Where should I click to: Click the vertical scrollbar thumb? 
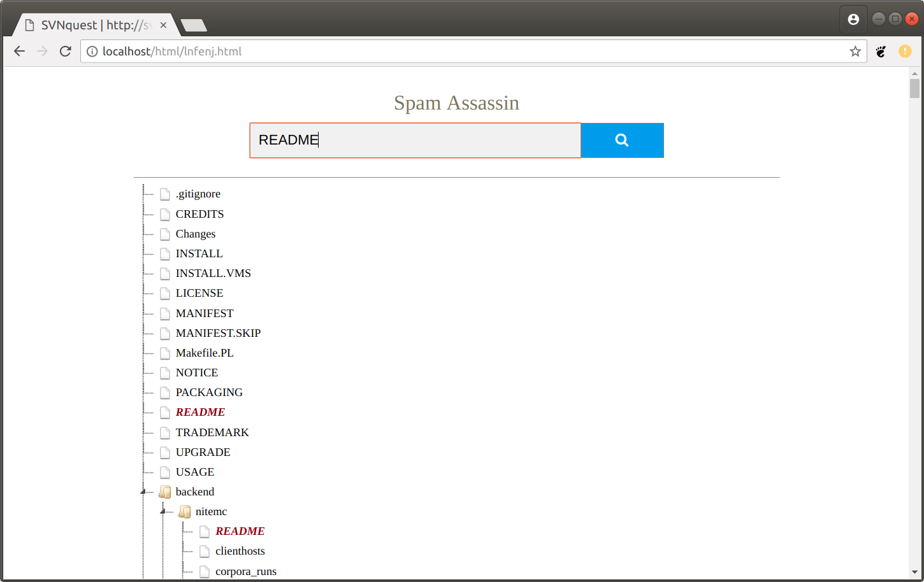click(x=914, y=89)
